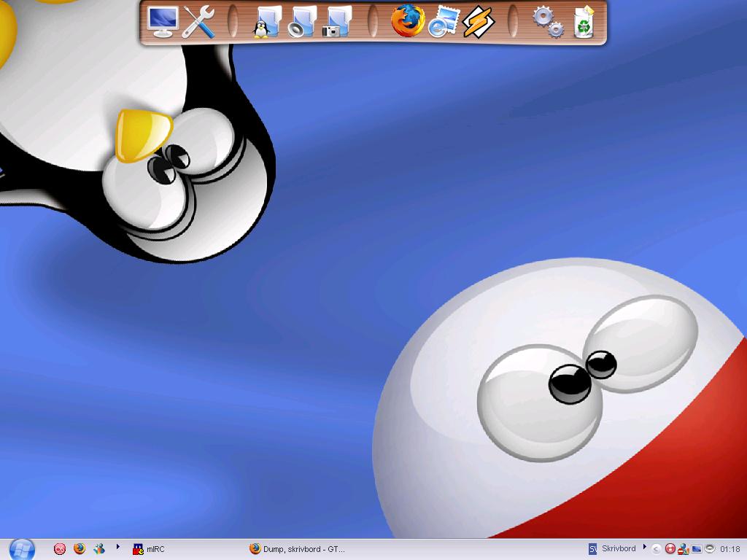Open the pictures folder with camera icon
This screenshot has height=560, width=747.
pos(337,22)
